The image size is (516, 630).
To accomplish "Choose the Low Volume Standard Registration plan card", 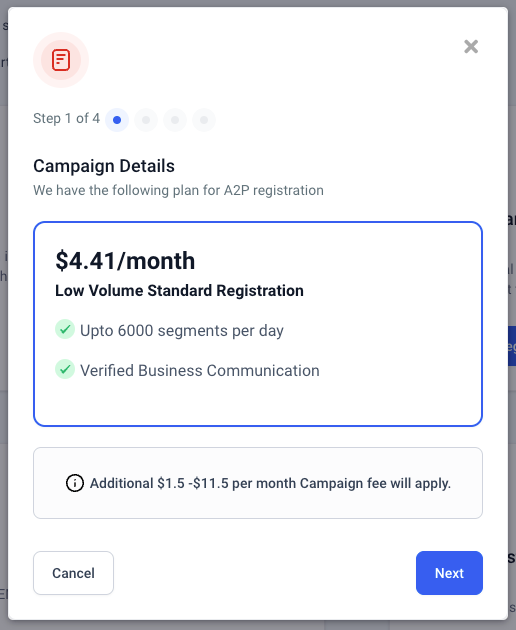I will [x=258, y=324].
